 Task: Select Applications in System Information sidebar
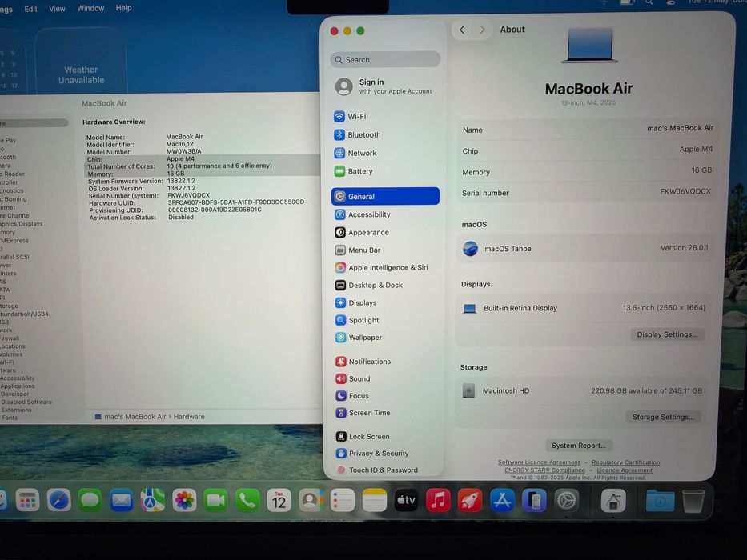17,386
